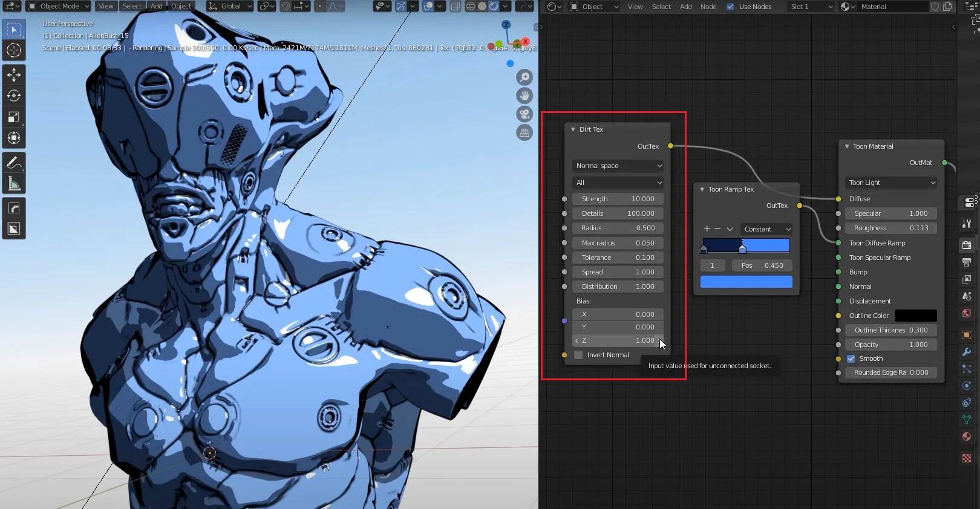The image size is (980, 509).
Task: Add a new color stop with plus button
Action: tap(707, 229)
